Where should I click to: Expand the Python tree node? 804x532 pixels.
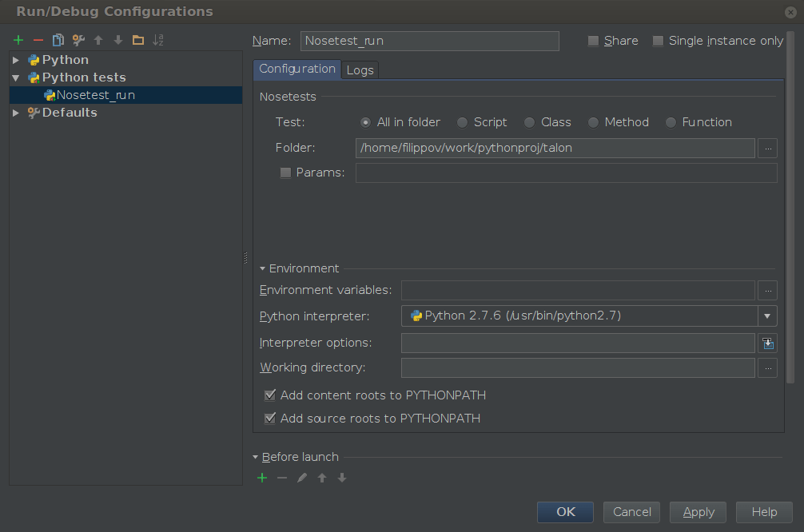point(15,59)
